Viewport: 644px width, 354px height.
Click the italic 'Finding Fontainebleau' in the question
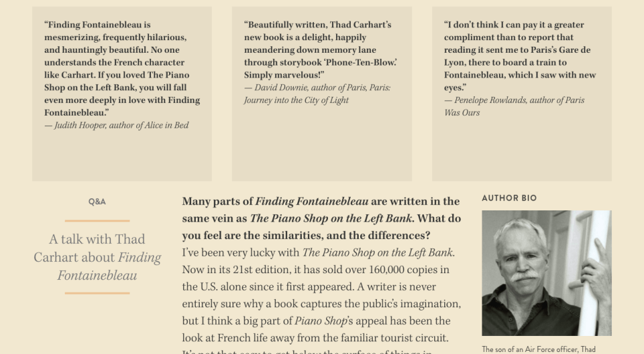coord(312,201)
